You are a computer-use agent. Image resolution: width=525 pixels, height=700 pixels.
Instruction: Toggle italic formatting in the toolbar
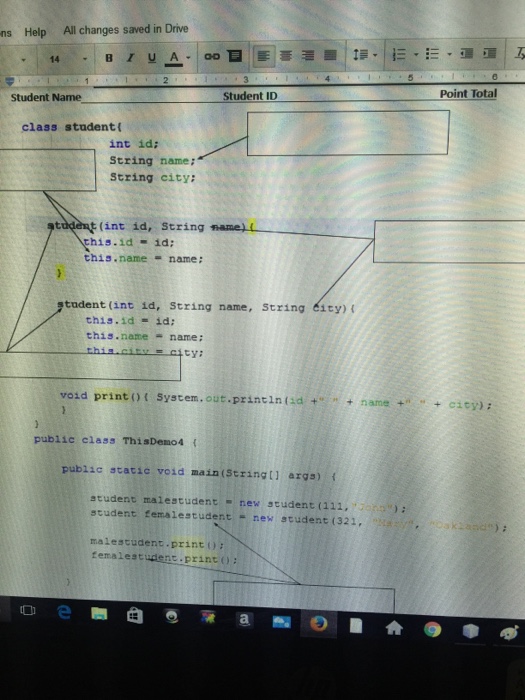pos(130,58)
